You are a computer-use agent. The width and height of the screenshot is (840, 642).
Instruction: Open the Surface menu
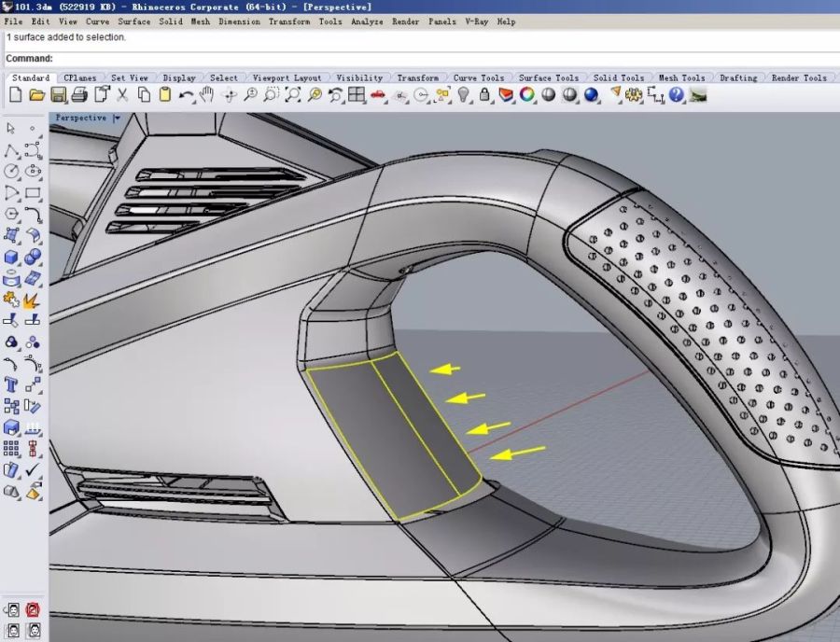point(134,21)
